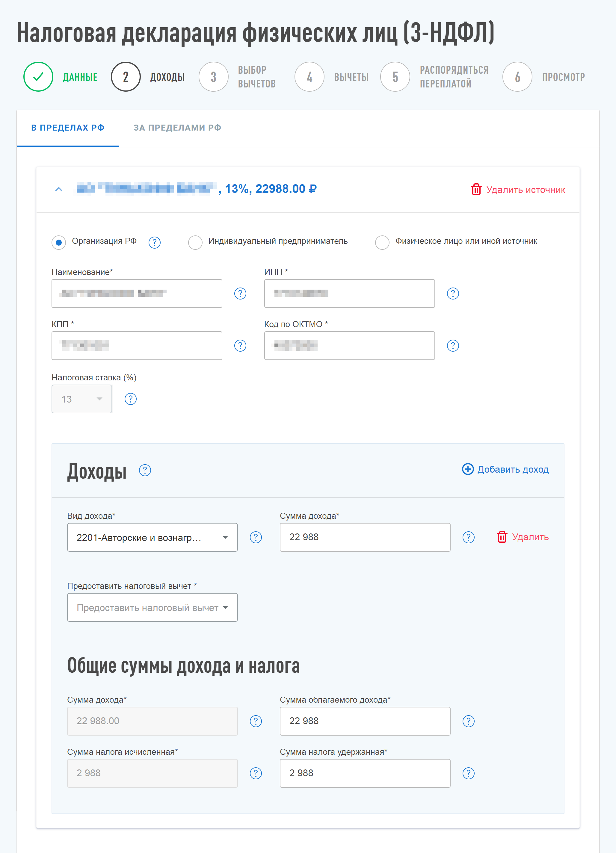The image size is (616, 853).
Task: Click help icon next to КПП field
Action: tap(240, 346)
